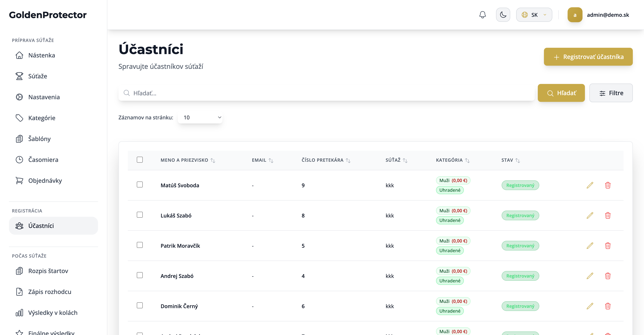Select the Matúš Svoboda row checkbox
Image resolution: width=644 pixels, height=335 pixels.
140,185
